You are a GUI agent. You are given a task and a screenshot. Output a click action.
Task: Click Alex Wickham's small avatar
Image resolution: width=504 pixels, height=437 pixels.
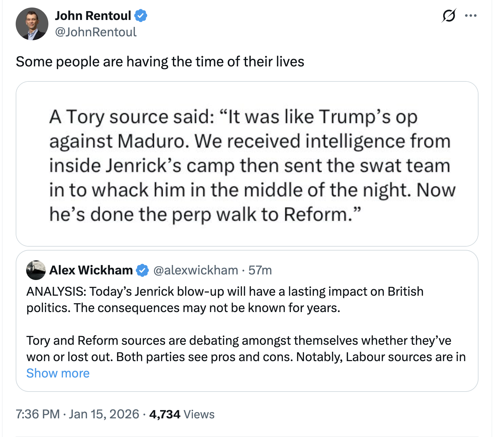coord(36,270)
